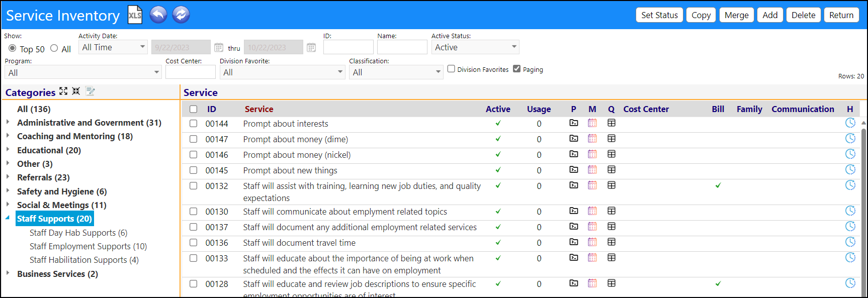Select Educational (20) category

pos(49,150)
